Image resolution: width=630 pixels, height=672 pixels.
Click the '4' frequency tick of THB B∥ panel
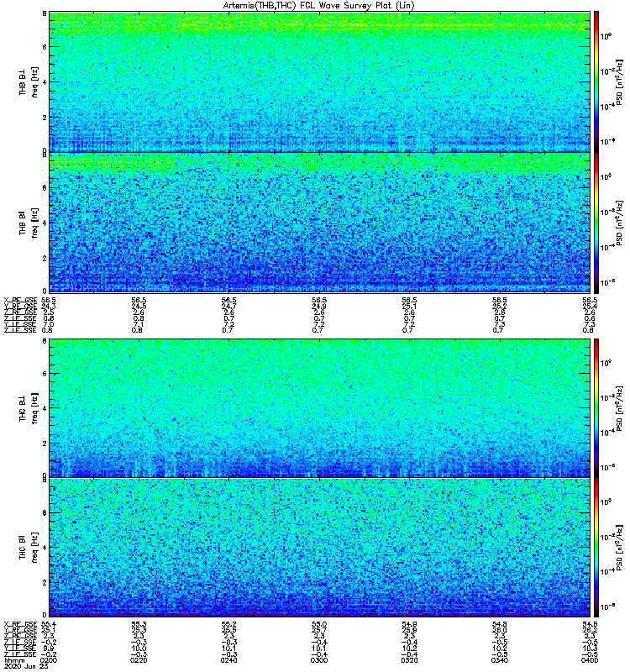[45, 223]
